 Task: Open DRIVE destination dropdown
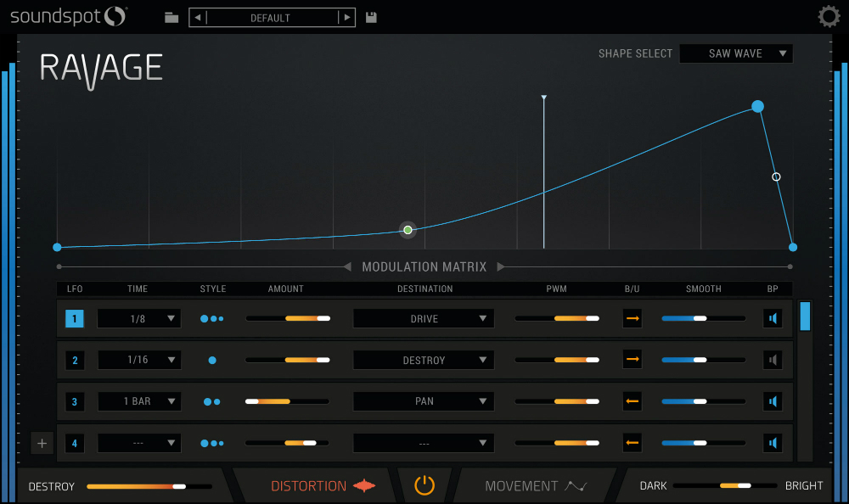[424, 318]
